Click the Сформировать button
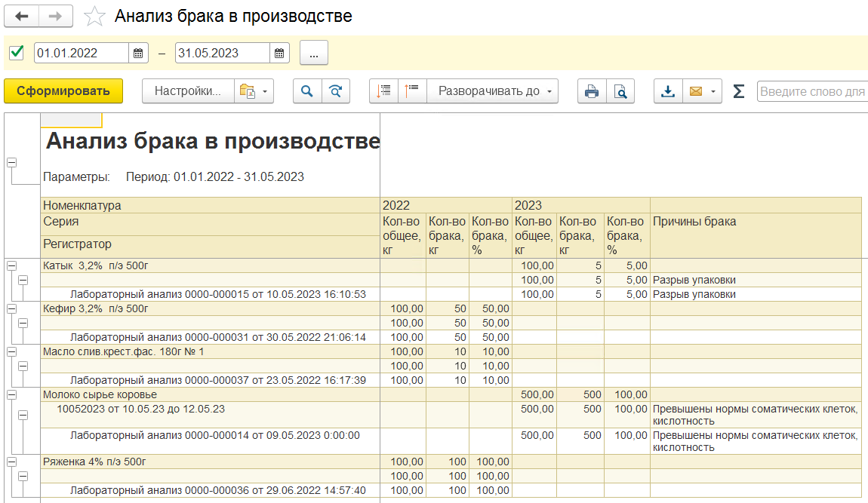The height and width of the screenshot is (503, 868). pos(63,90)
